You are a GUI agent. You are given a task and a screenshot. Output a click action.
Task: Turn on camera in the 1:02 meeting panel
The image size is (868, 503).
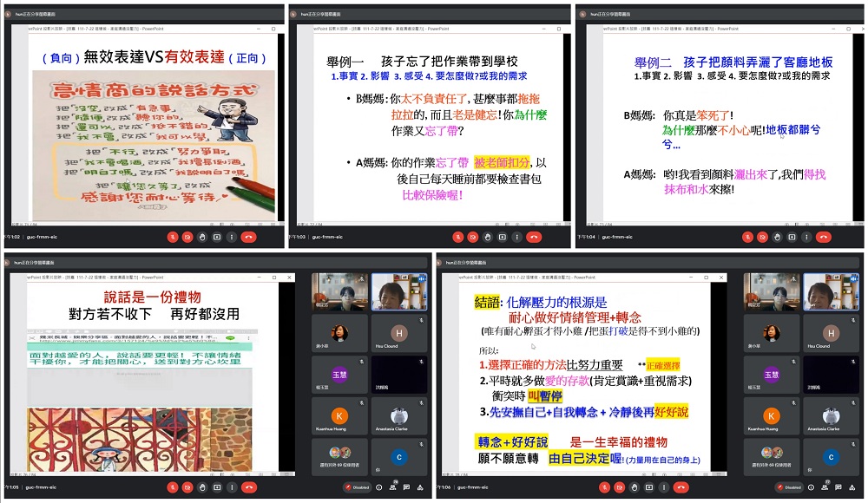tap(187, 237)
